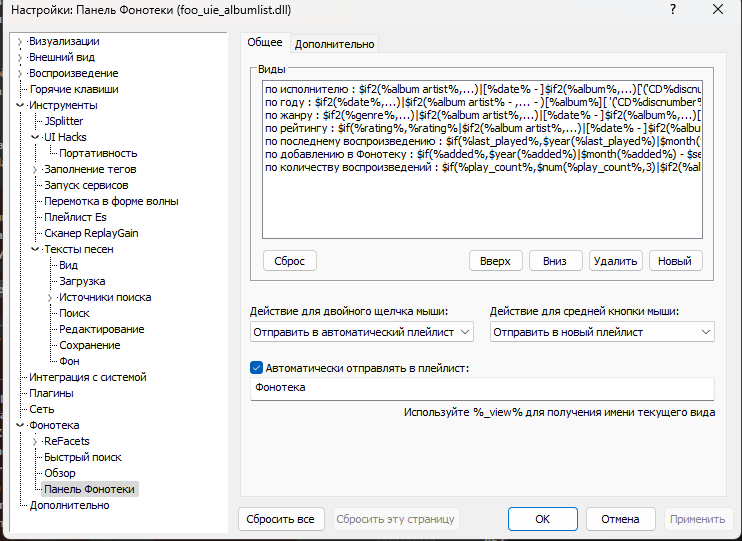Image resolution: width=742 pixels, height=541 pixels.
Task: Click the Отмена button
Action: click(620, 519)
